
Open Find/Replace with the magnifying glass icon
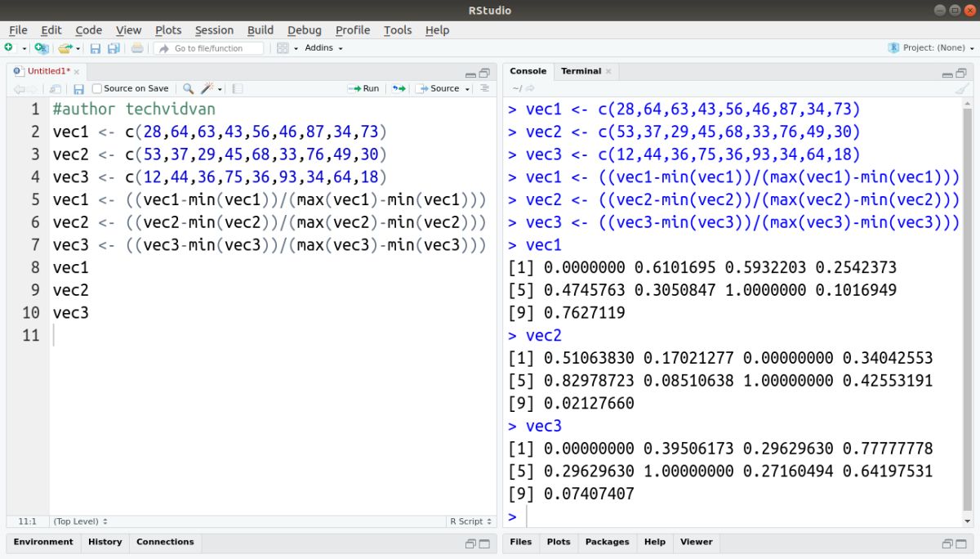coord(188,87)
